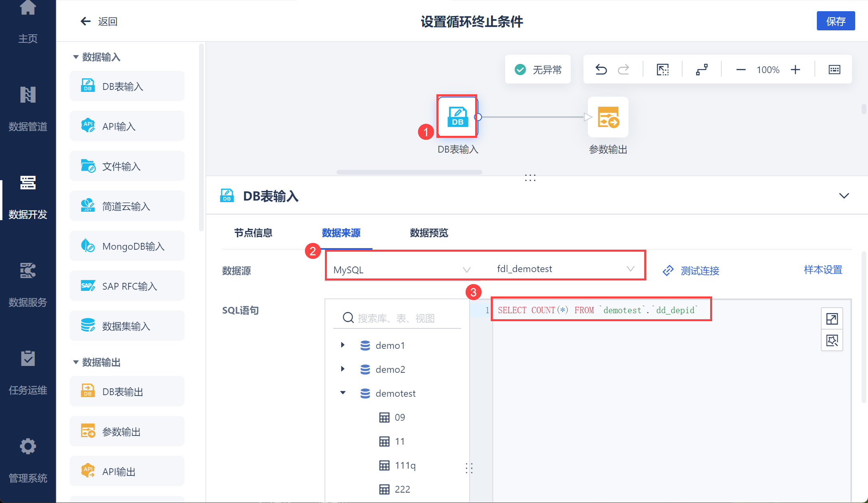Zoom in with the plus button
This screenshot has height=503, width=868.
(x=795, y=70)
